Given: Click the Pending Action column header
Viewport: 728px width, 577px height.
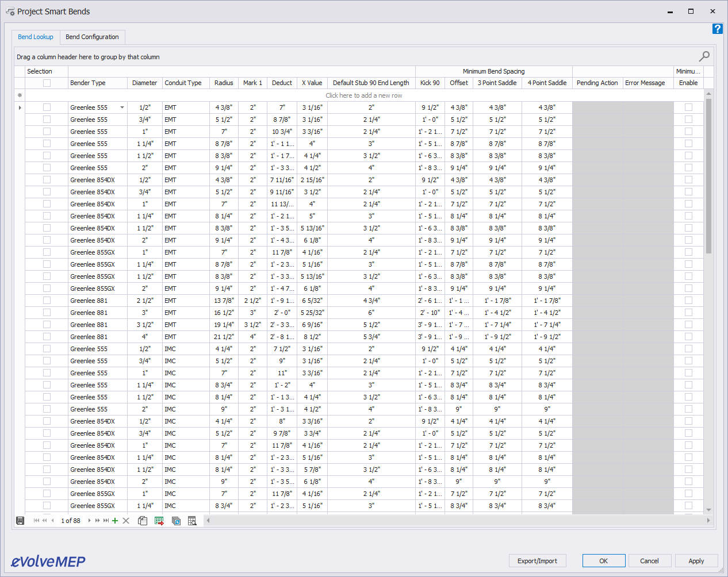Looking at the screenshot, I should point(597,83).
